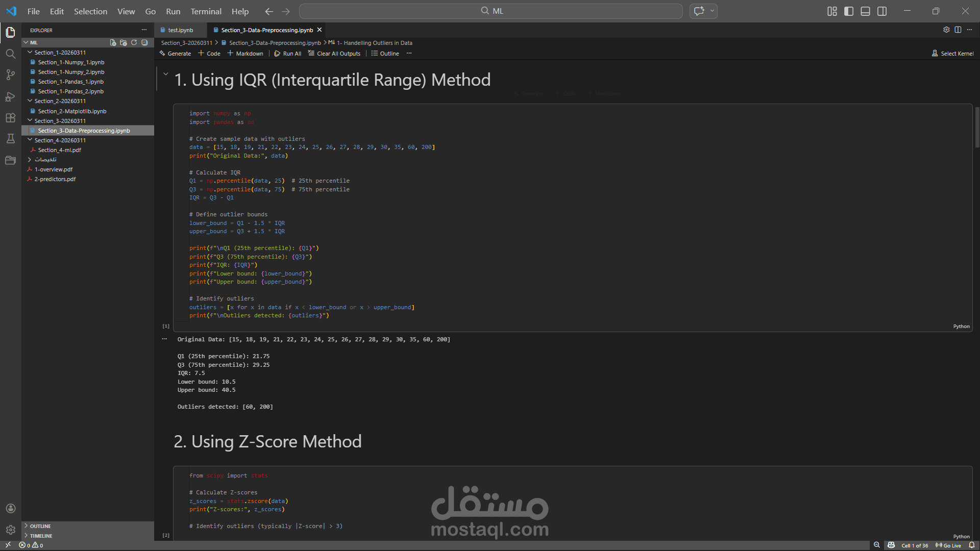Toggle the bottom panel layout button

[865, 11]
